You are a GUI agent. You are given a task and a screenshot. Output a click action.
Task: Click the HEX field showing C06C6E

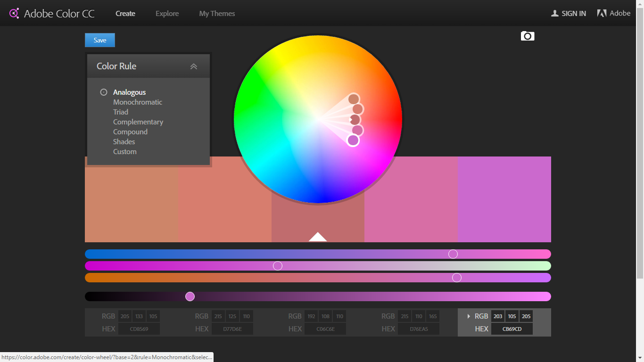(x=325, y=329)
